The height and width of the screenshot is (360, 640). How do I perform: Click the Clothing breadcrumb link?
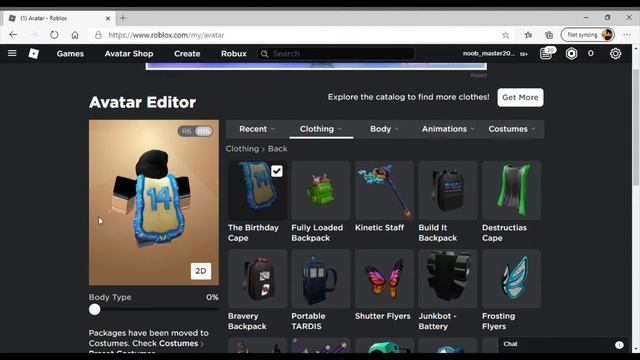(x=242, y=149)
